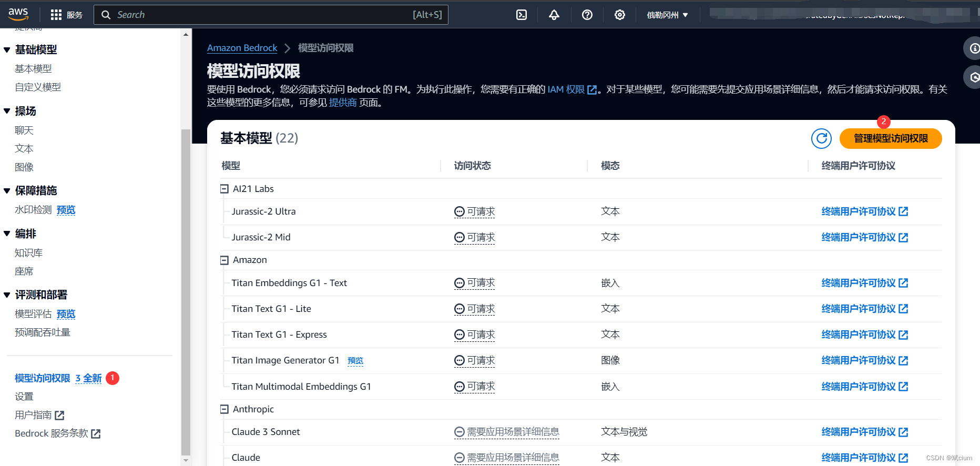Collapse the Amazon provider group
This screenshot has height=466, width=980.
coord(224,260)
